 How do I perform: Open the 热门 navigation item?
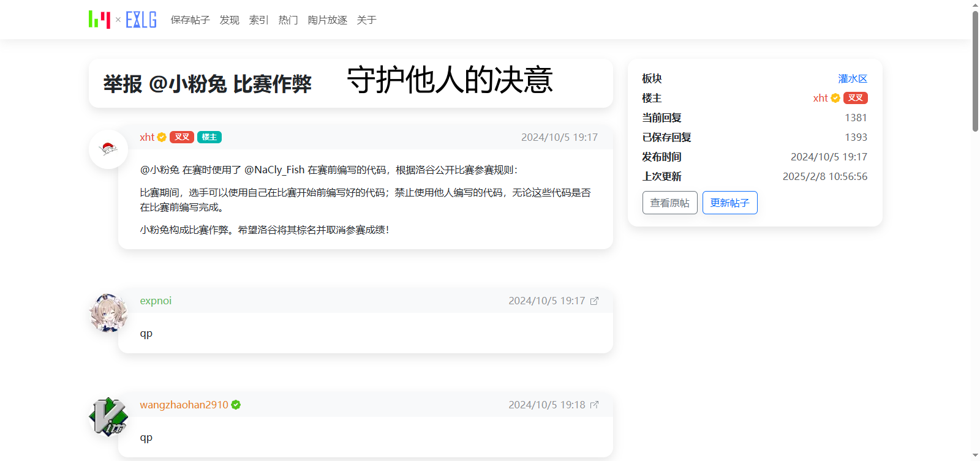point(288,20)
